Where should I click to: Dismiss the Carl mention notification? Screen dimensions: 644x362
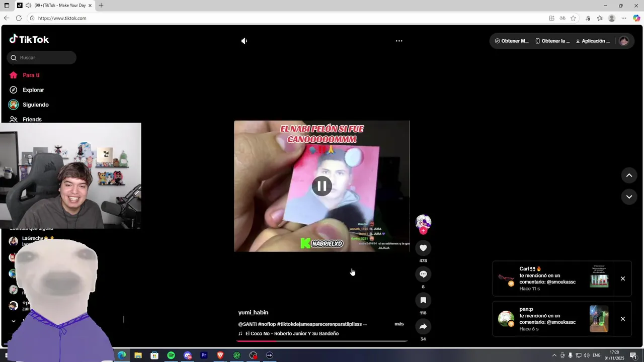[622, 279]
